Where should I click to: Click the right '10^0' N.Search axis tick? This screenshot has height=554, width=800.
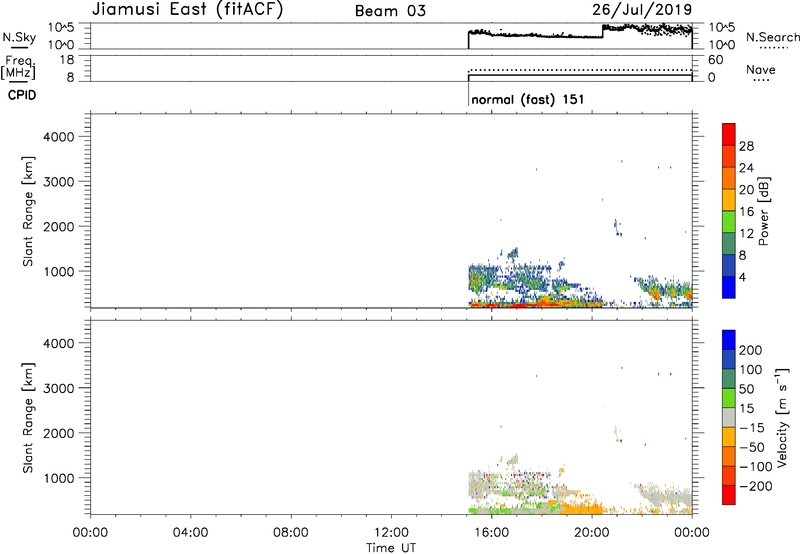pyautogui.click(x=721, y=45)
